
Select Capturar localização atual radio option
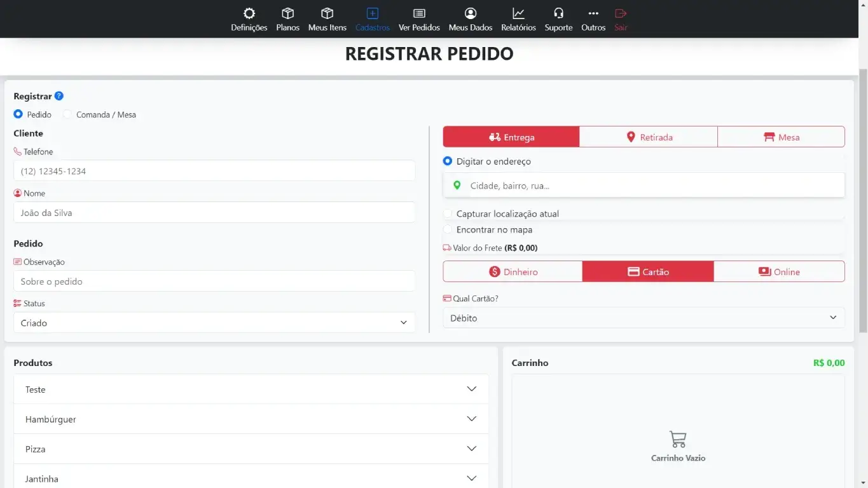(448, 214)
